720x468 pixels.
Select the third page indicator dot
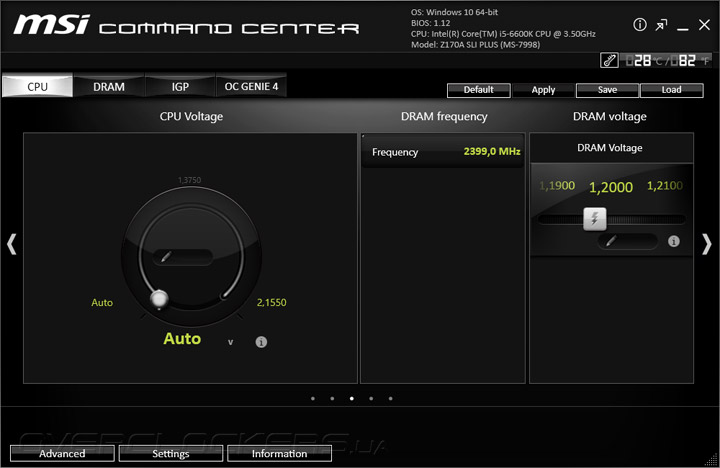tap(352, 398)
